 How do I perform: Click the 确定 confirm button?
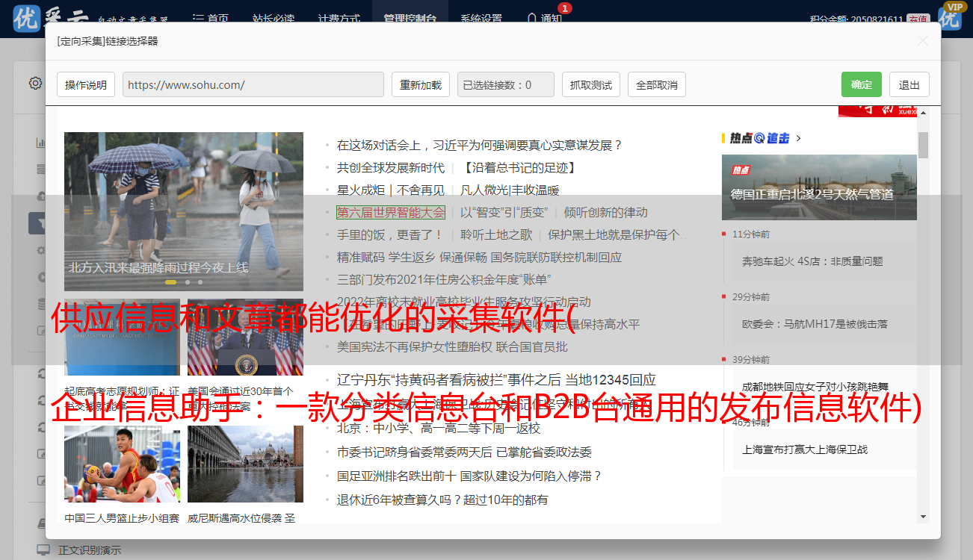[x=861, y=84]
